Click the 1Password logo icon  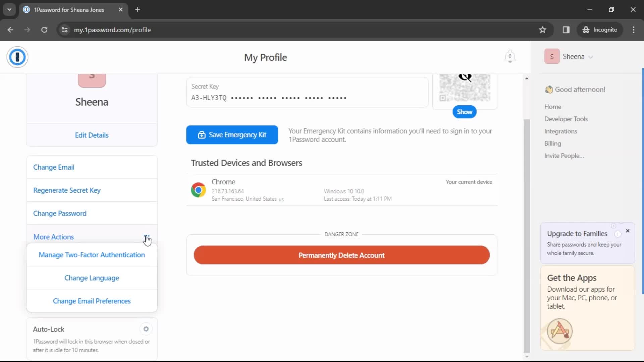[x=17, y=57]
